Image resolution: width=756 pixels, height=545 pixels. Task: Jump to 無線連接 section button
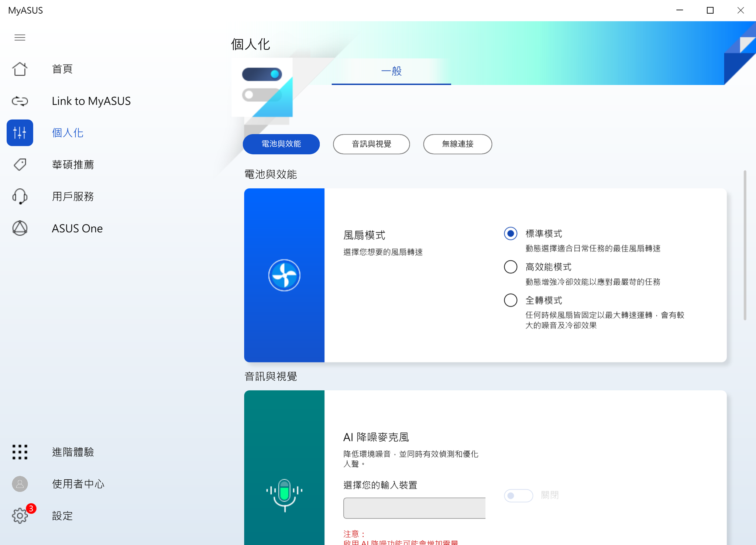click(x=457, y=144)
